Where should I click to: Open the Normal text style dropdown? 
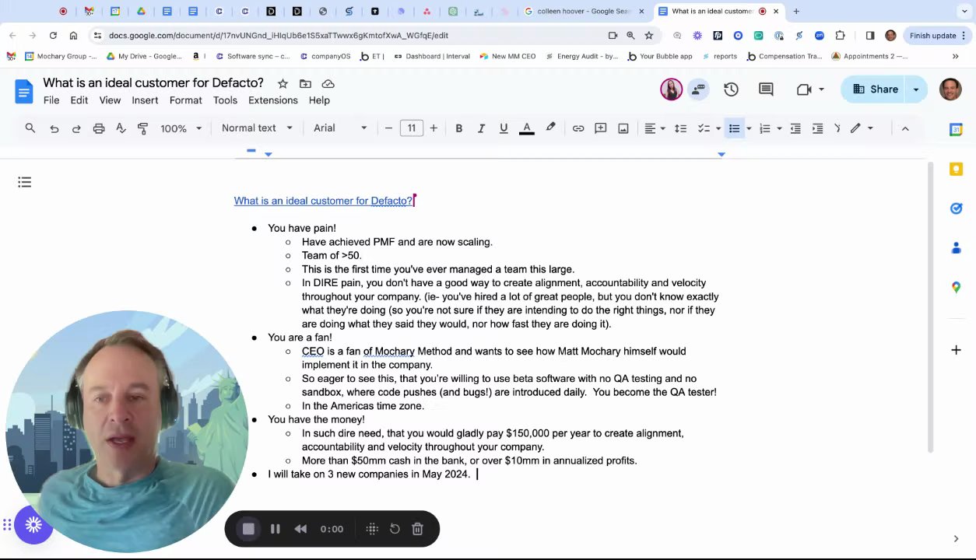tap(257, 128)
